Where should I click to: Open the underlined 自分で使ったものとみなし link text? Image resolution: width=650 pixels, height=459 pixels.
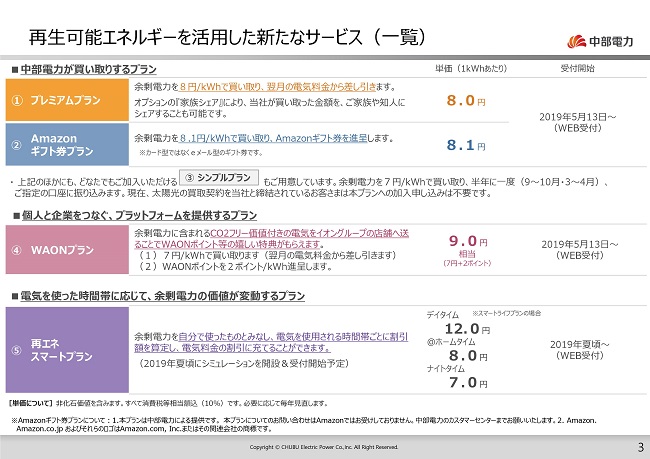point(271,342)
